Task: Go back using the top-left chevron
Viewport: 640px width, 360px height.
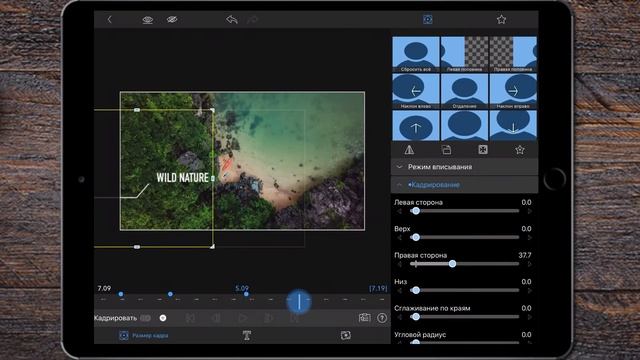Action: click(x=109, y=19)
